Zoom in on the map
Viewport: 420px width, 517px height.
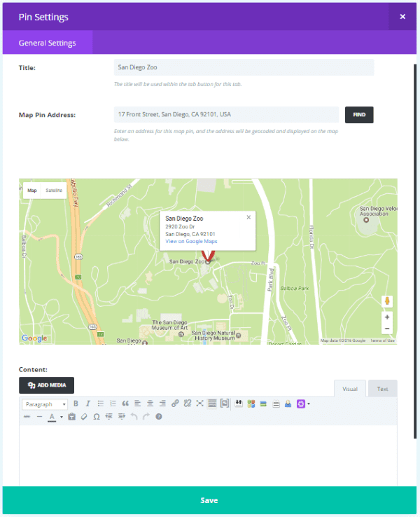pyautogui.click(x=387, y=317)
